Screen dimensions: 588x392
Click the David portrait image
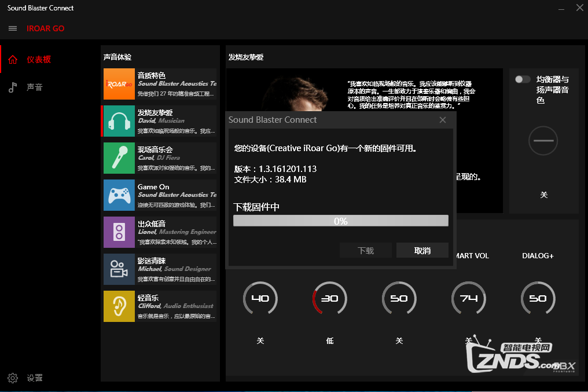pyautogui.click(x=296, y=94)
